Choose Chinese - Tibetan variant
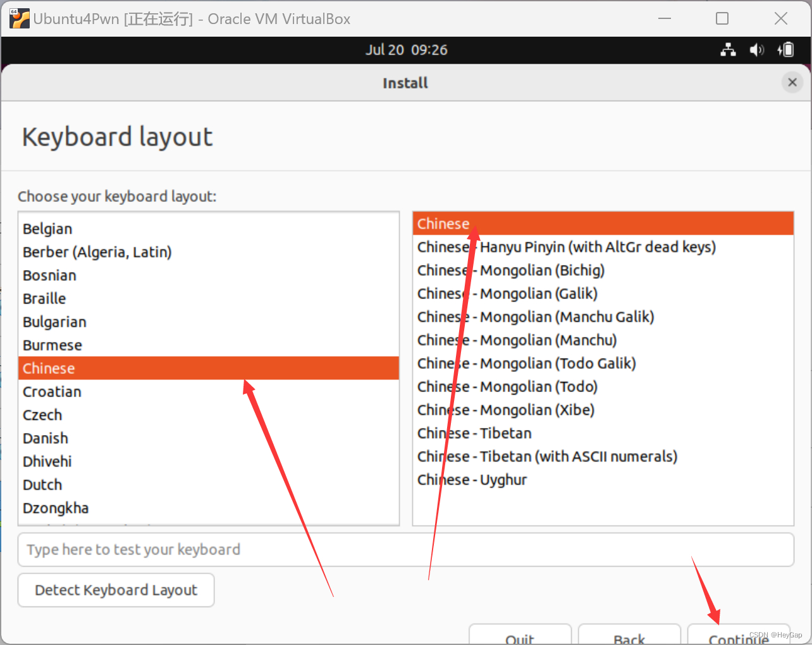Viewport: 812px width, 645px height. (x=474, y=433)
